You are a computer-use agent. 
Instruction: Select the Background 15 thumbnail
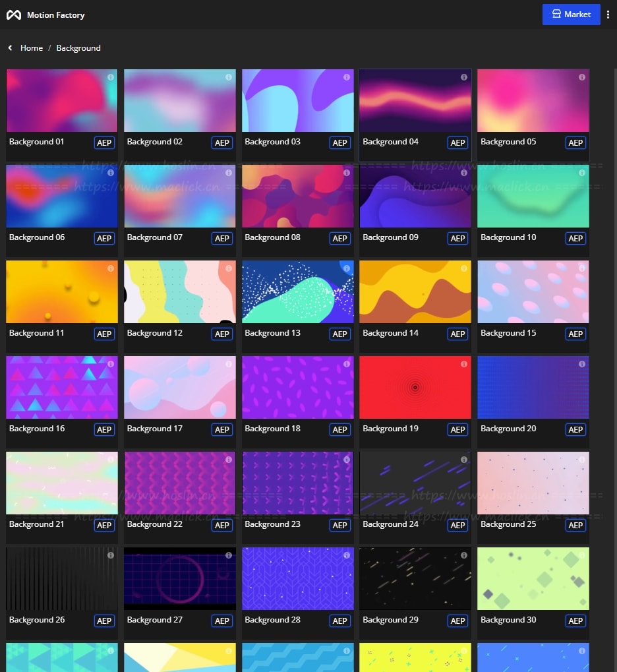click(533, 292)
